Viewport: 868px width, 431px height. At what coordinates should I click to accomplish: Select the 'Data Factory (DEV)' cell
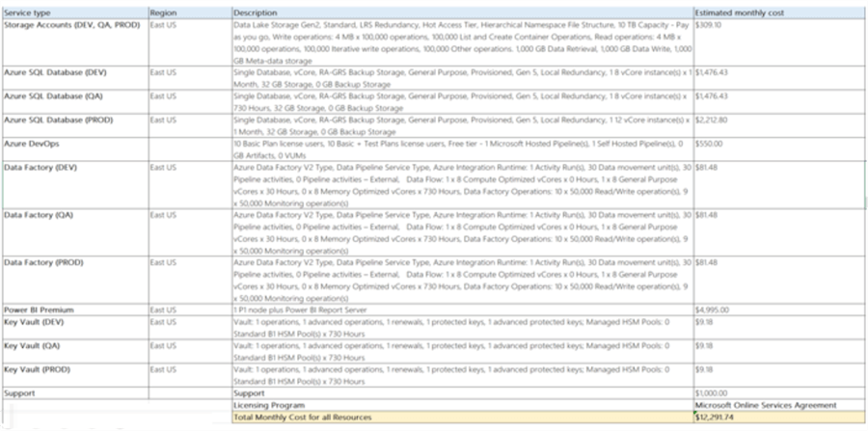pyautogui.click(x=75, y=185)
